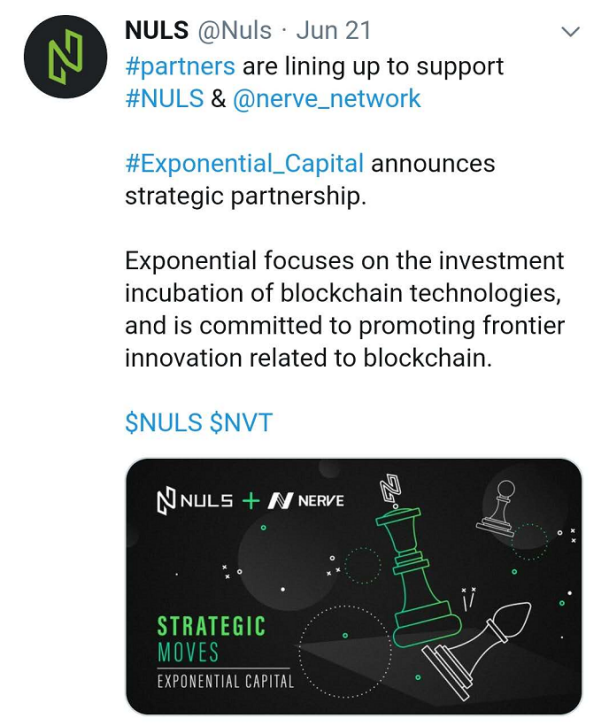Click the NULS logo in image

pyautogui.click(x=195, y=501)
